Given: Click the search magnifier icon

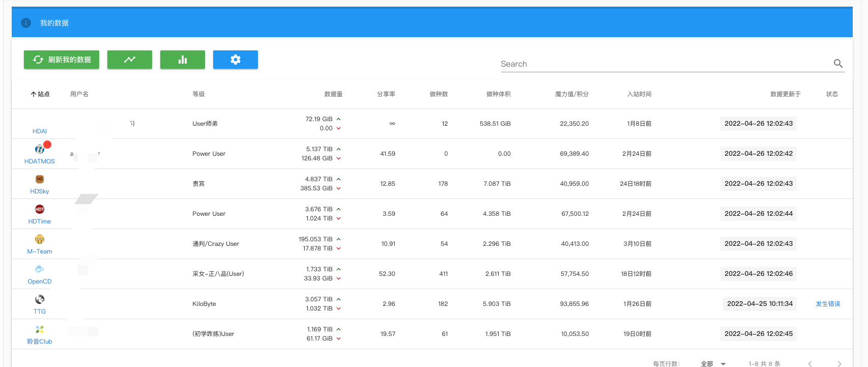Looking at the screenshot, I should tap(838, 64).
